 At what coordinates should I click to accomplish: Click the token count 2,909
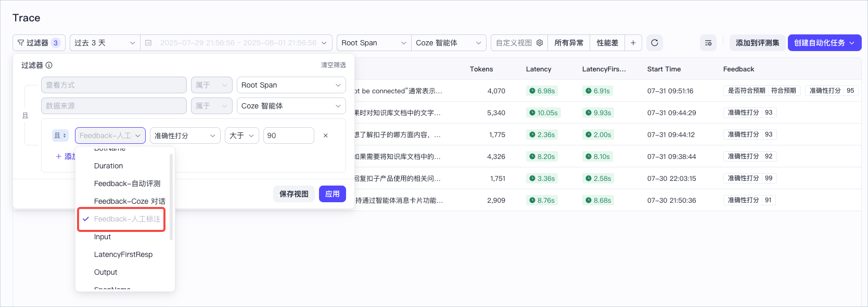pyautogui.click(x=496, y=200)
